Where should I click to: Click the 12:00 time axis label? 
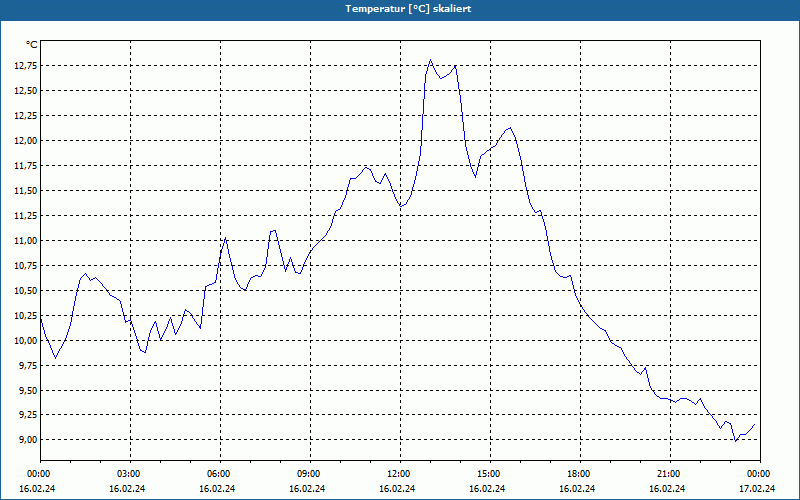pyautogui.click(x=397, y=474)
